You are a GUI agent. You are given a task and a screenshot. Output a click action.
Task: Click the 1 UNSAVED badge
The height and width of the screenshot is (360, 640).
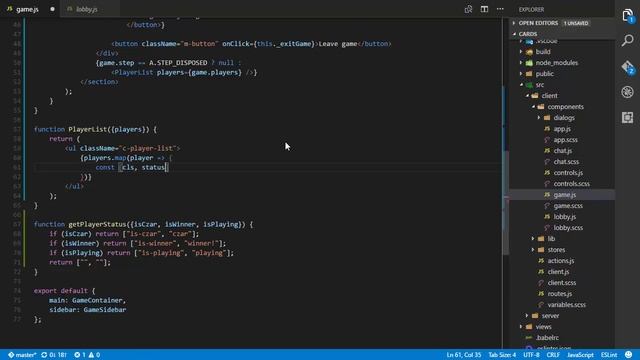tap(576, 23)
